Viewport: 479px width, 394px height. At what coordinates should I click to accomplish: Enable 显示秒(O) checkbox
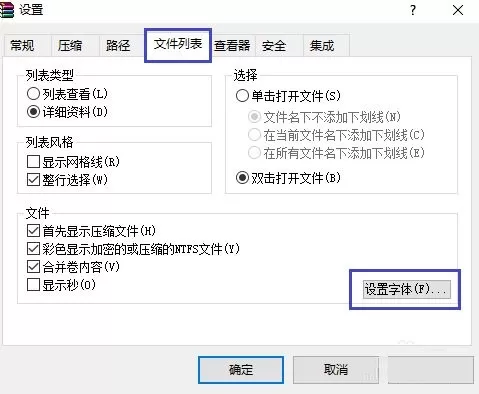click(61, 285)
